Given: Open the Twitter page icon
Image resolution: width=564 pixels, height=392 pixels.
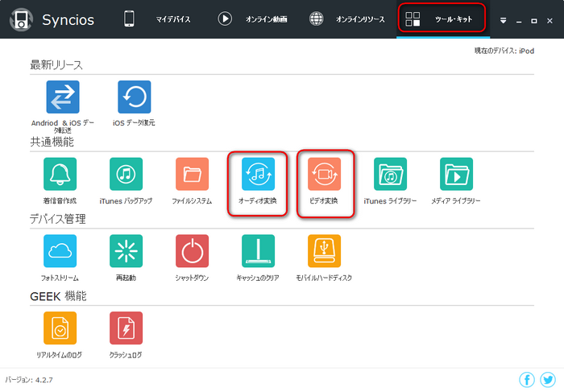Looking at the screenshot, I should 548,379.
